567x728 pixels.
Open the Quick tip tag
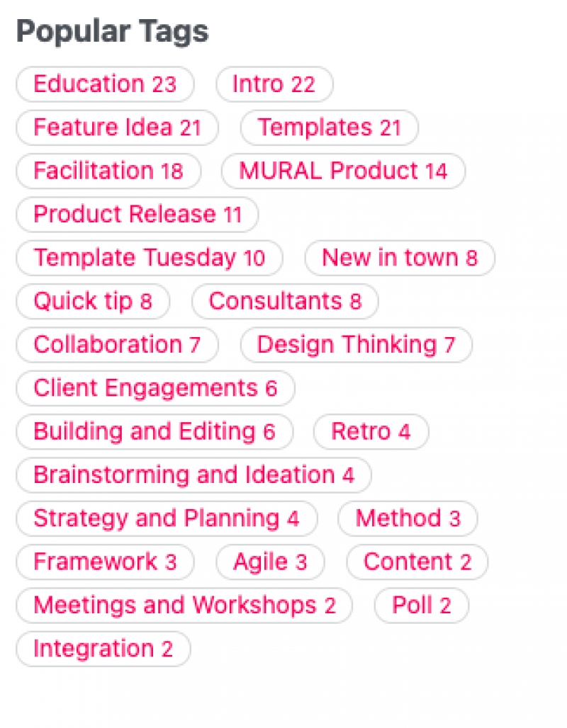click(x=92, y=302)
